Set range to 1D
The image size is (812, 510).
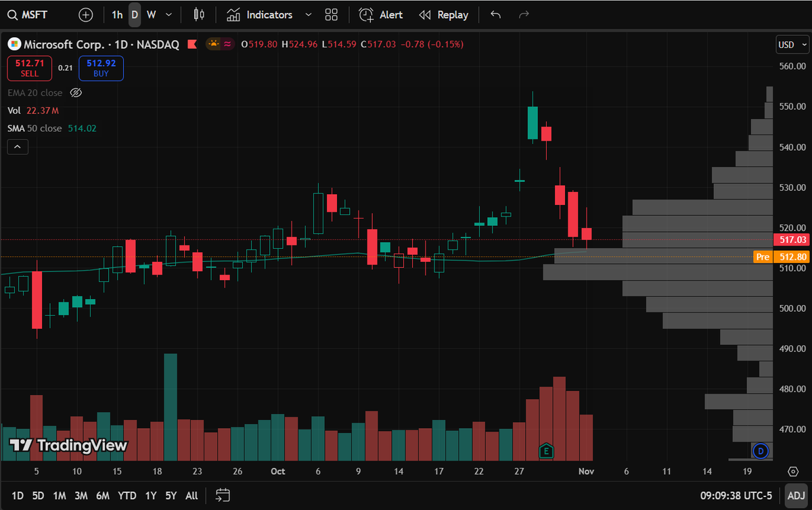pos(18,496)
